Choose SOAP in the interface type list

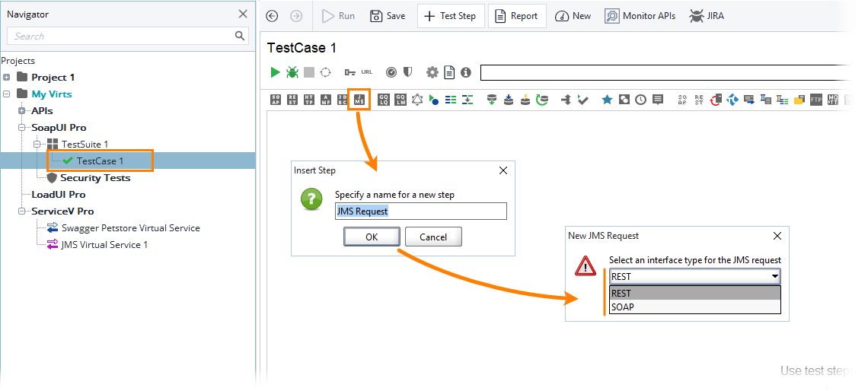click(694, 307)
